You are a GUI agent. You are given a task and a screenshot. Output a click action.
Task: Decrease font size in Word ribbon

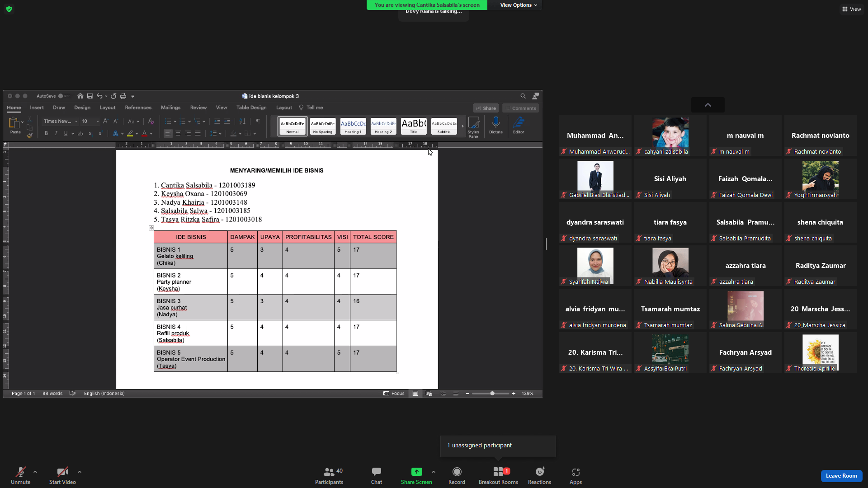pos(115,121)
